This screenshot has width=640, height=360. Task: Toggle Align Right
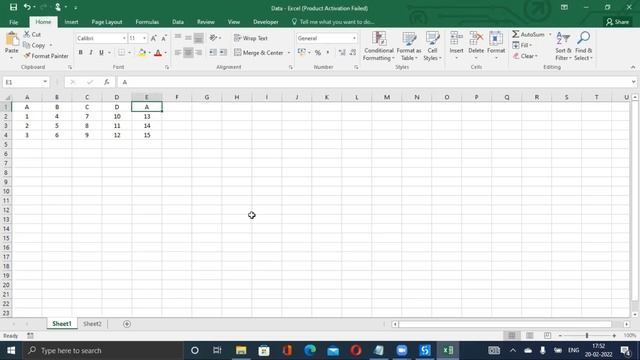(198, 52)
